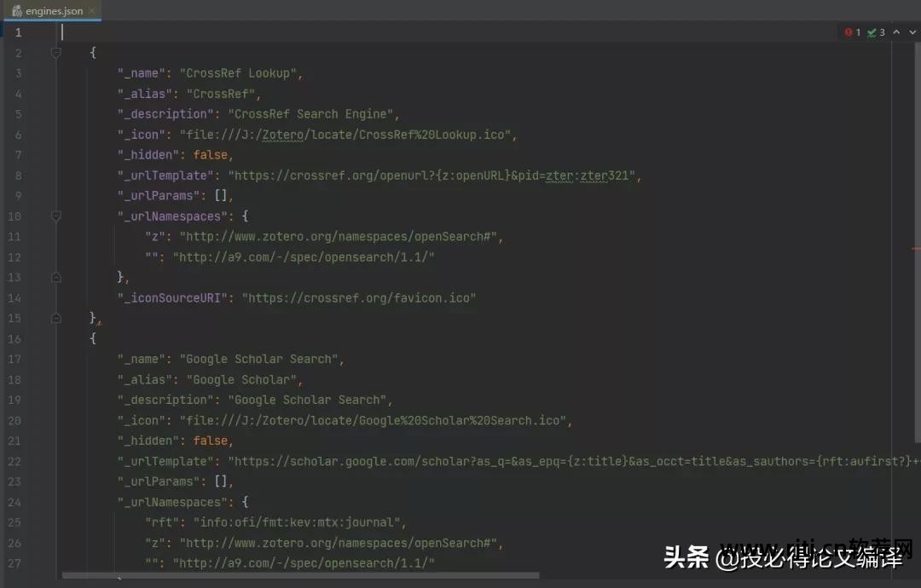Click the "CrossRef" alias value on line 4
Screen dimensions: 921x588
point(221,94)
